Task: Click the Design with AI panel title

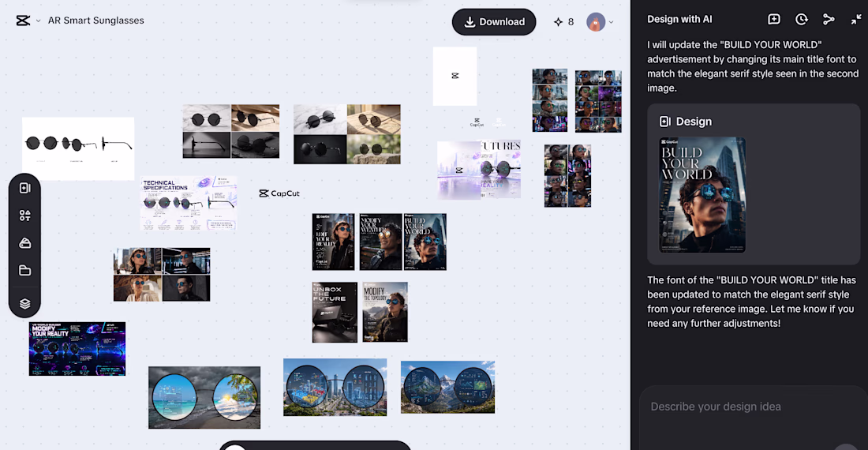Action: pos(679,20)
